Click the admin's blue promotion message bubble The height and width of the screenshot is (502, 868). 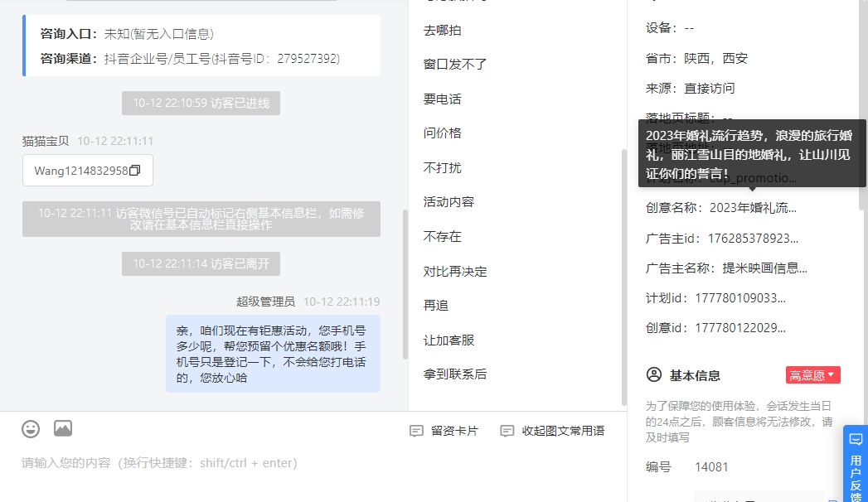pos(273,354)
